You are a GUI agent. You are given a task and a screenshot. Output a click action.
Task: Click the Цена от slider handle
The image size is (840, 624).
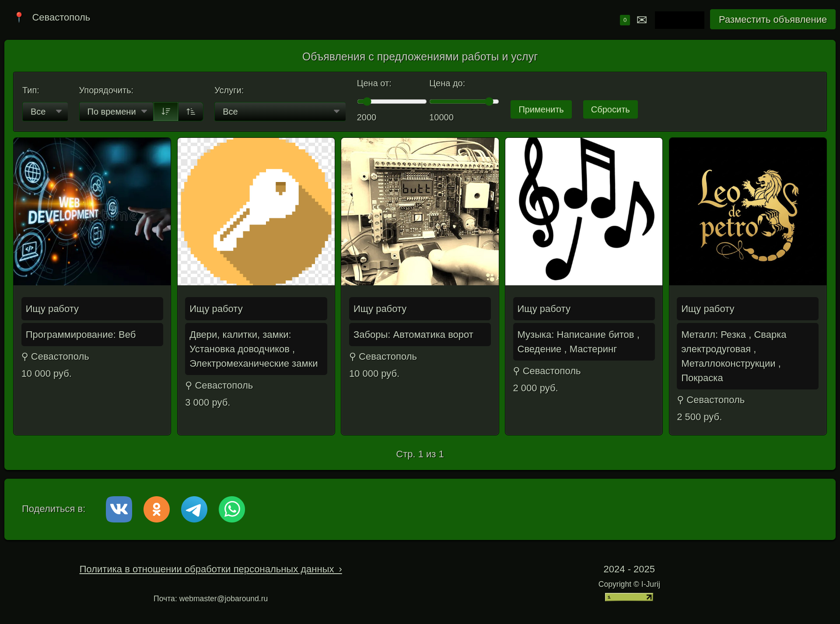[367, 102]
